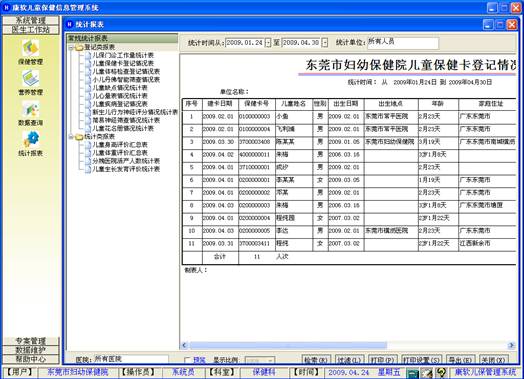Click the tool icon beside the help icon
Viewport: 524px width, 379px height.
(427, 373)
